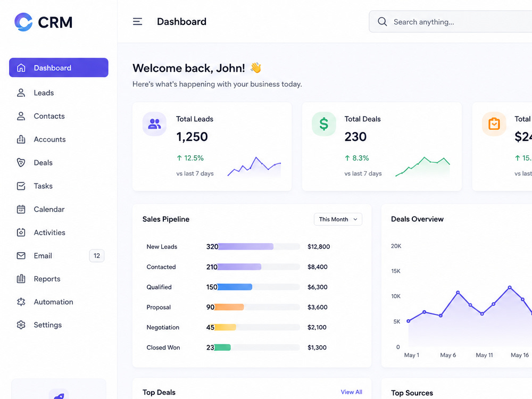
Task: Click the Email envelope icon
Action: tap(21, 256)
